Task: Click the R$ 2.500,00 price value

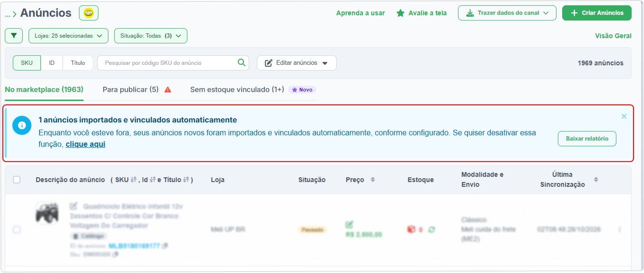Action: coord(363,234)
